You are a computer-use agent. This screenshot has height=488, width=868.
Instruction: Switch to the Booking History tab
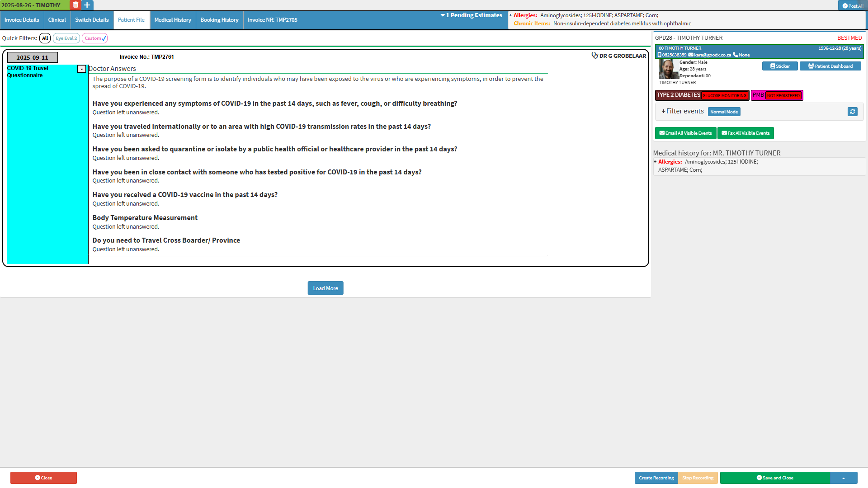point(219,20)
